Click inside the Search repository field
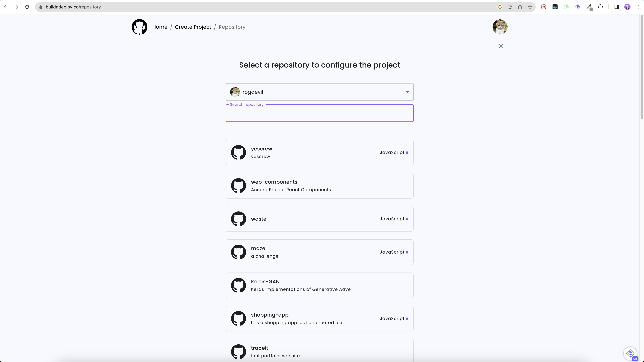 [319, 113]
